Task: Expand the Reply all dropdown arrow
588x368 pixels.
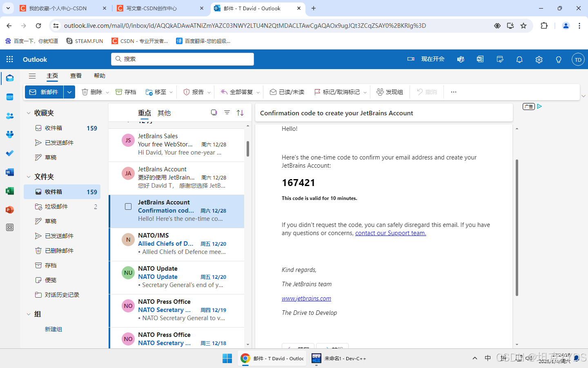Action: [258, 92]
